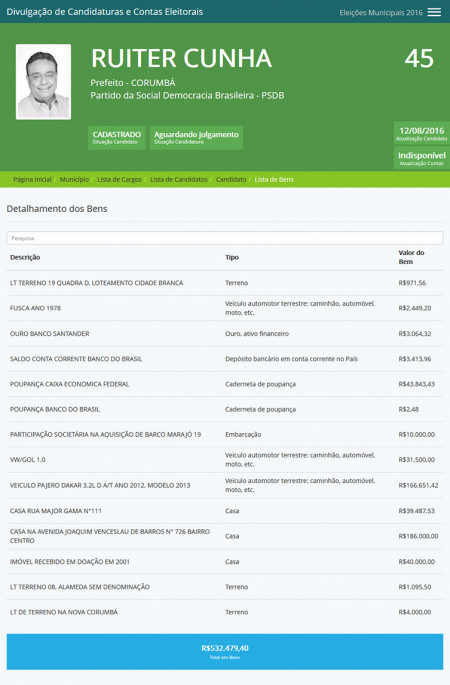
Task: Click the Indisponível accounts badge
Action: tap(422, 158)
